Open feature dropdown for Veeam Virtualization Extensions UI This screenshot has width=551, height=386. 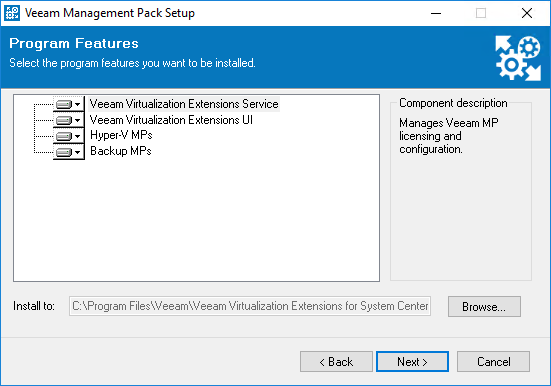click(69, 120)
